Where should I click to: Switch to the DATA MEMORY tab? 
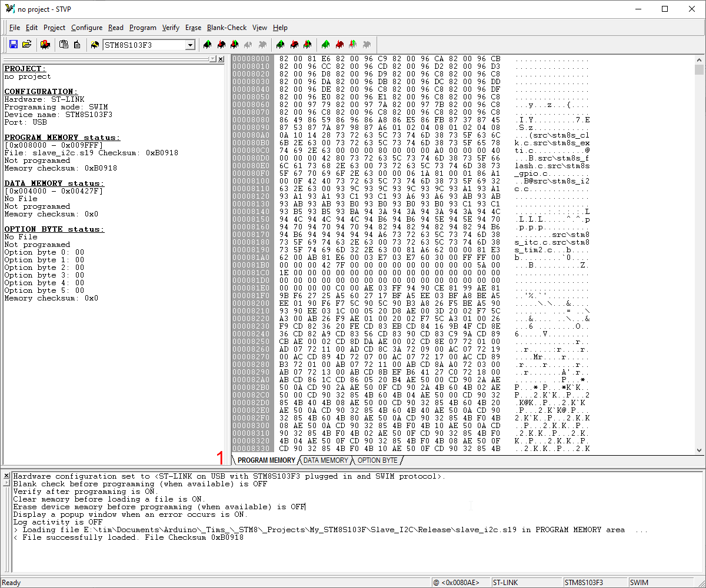(x=326, y=460)
